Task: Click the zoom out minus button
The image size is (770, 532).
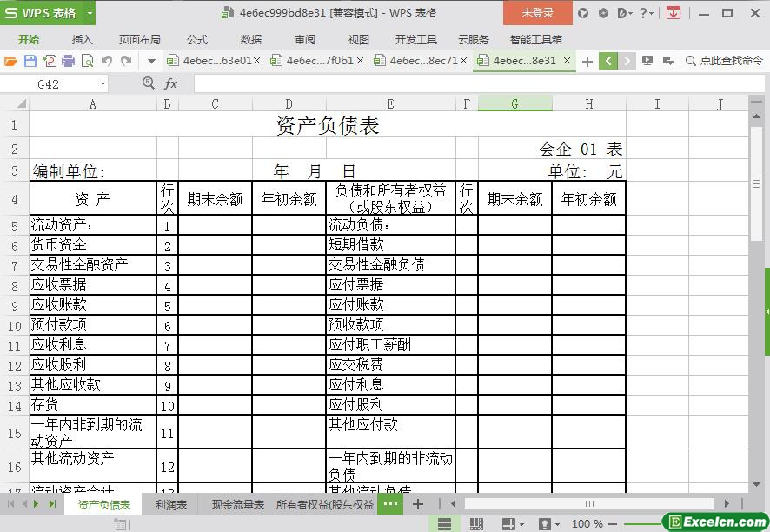Action: 613,524
